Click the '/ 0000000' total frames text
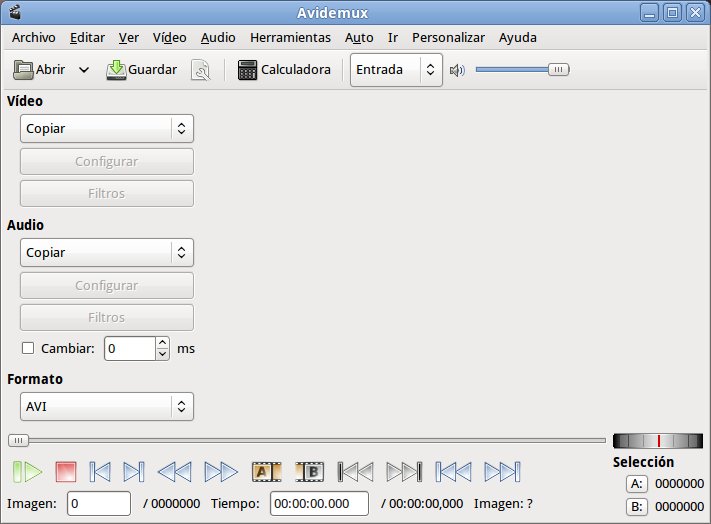This screenshot has height=524, width=711. click(x=171, y=504)
